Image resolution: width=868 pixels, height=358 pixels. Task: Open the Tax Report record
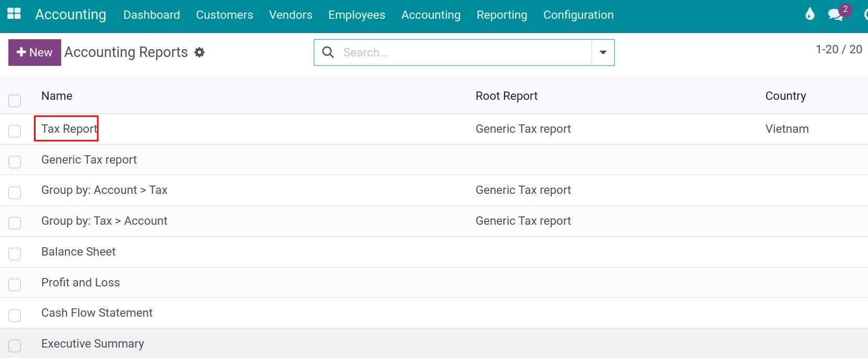click(70, 129)
